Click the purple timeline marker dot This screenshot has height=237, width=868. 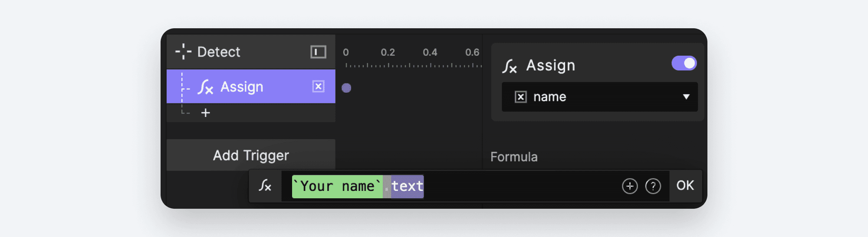(x=346, y=88)
